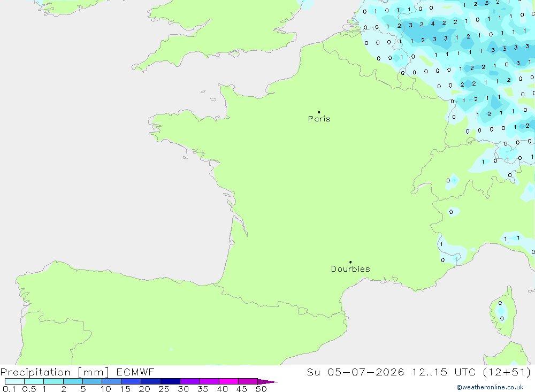Pick the 30–35 mm purple legend swatch
Viewport: 535px width, 392px height.
(x=190, y=381)
